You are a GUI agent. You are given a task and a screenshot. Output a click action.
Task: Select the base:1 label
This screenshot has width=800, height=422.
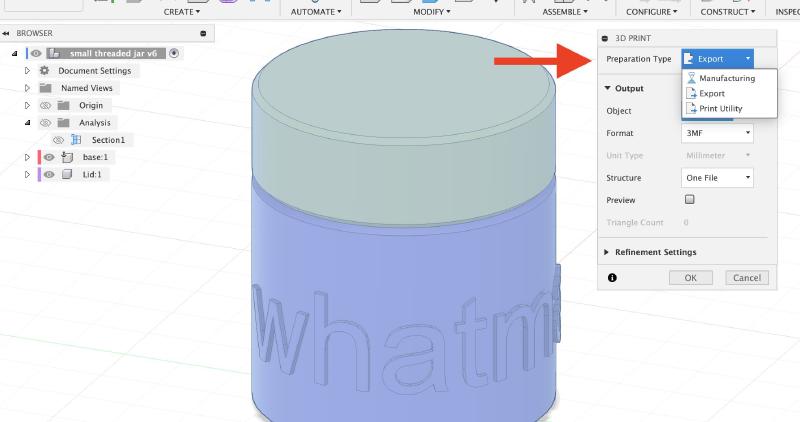click(x=95, y=157)
